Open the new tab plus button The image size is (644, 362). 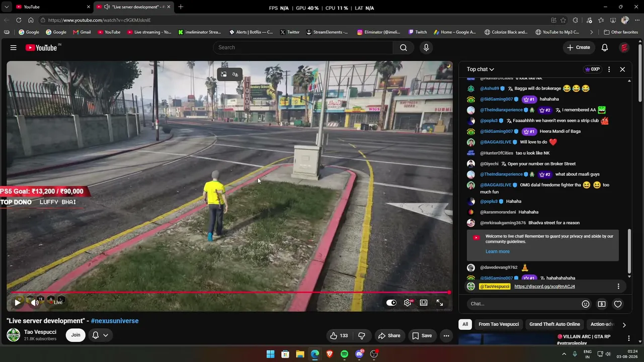181,7
